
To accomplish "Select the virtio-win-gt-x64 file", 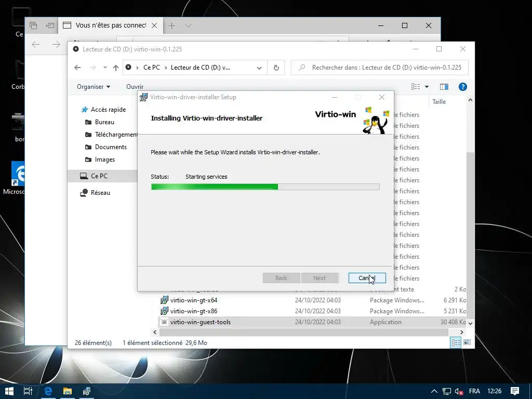I will [194, 300].
